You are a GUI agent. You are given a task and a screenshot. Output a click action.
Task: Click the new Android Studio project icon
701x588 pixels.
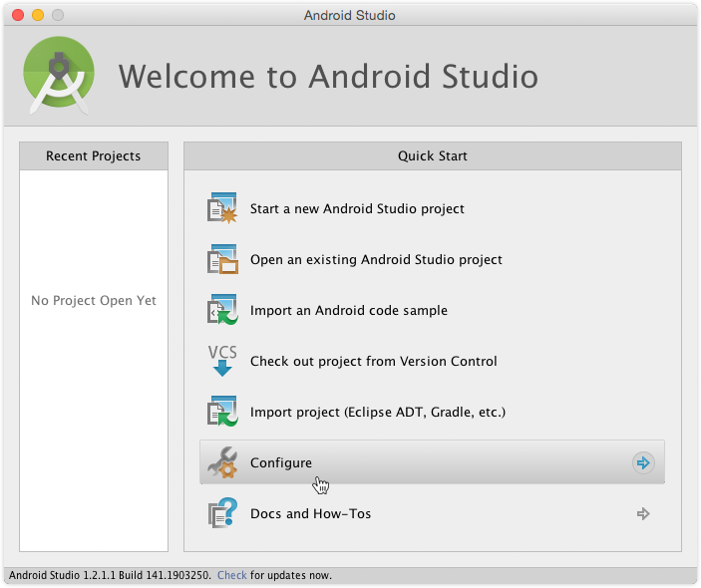pyautogui.click(x=222, y=208)
